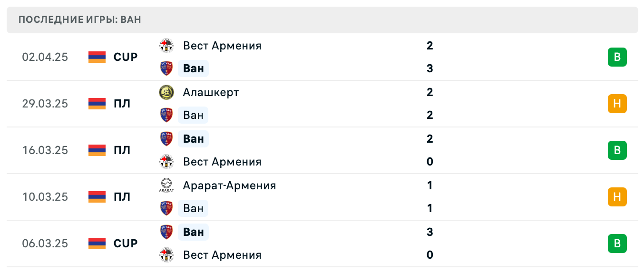Click the 10.03.25 match date
Screen dimensions: 644x273
pyautogui.click(x=45, y=197)
